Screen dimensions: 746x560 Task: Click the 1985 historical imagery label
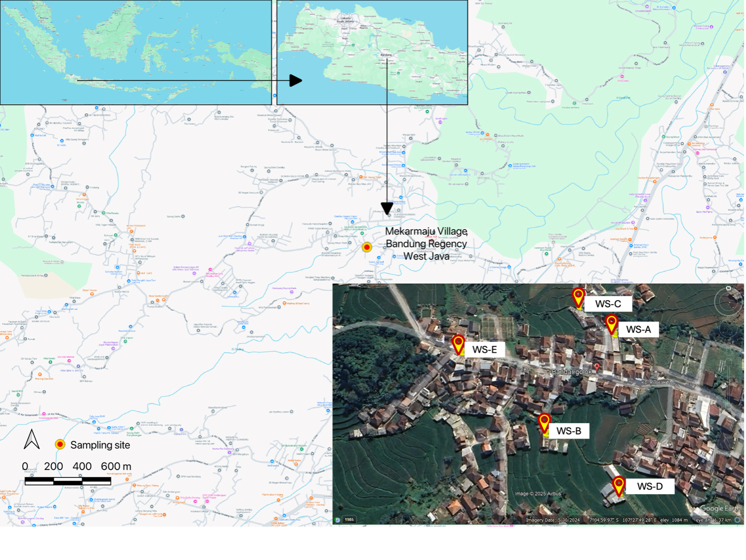[349, 520]
